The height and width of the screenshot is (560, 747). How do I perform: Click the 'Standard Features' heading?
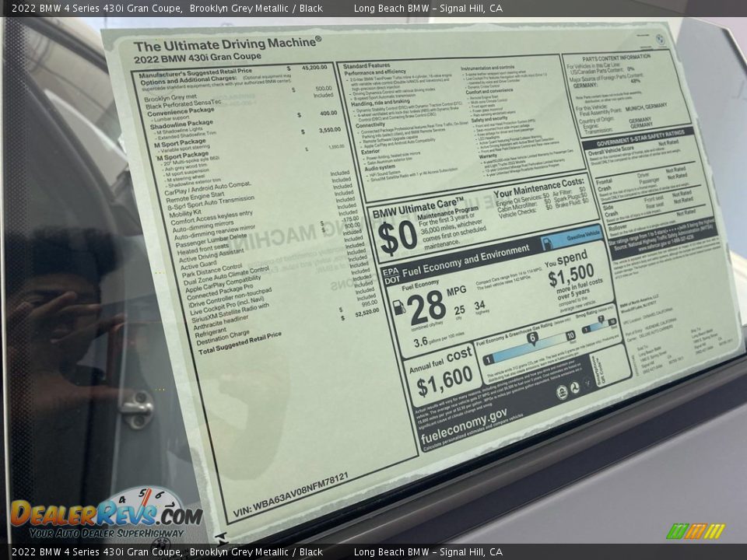coord(366,65)
